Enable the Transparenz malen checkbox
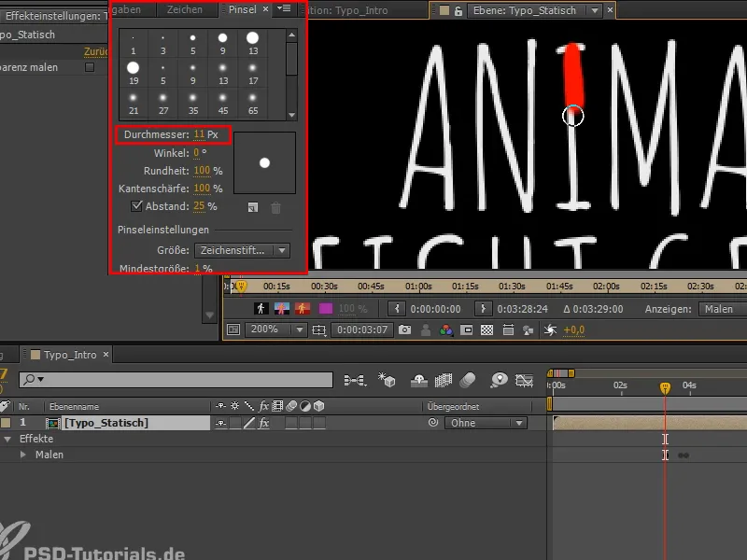Image resolution: width=747 pixels, height=560 pixels. [89, 67]
